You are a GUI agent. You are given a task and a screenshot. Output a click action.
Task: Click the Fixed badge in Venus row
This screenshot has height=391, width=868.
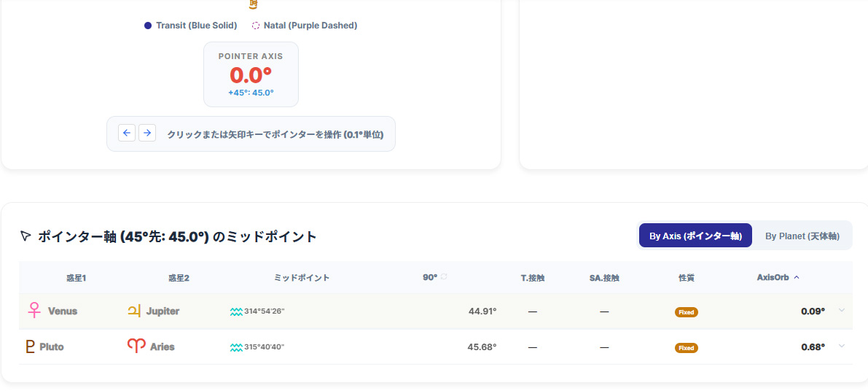[686, 312]
